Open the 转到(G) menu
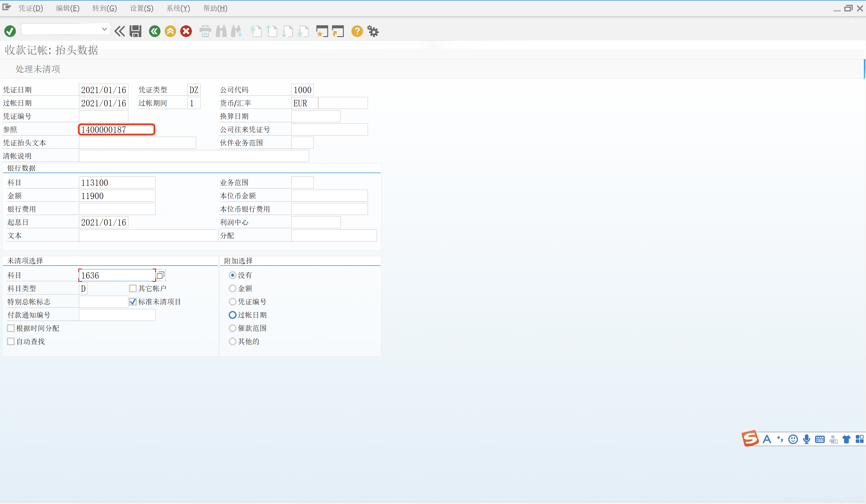The width and height of the screenshot is (866, 504). (x=105, y=8)
